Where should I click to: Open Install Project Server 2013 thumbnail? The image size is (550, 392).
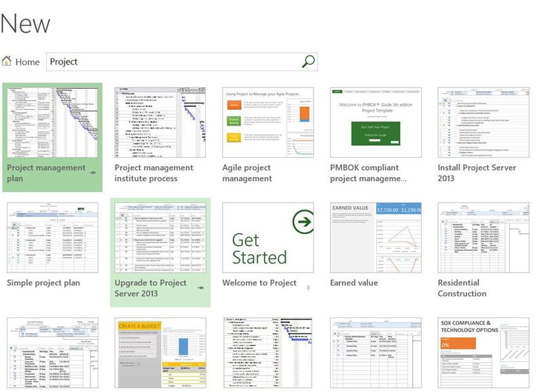pos(483,123)
